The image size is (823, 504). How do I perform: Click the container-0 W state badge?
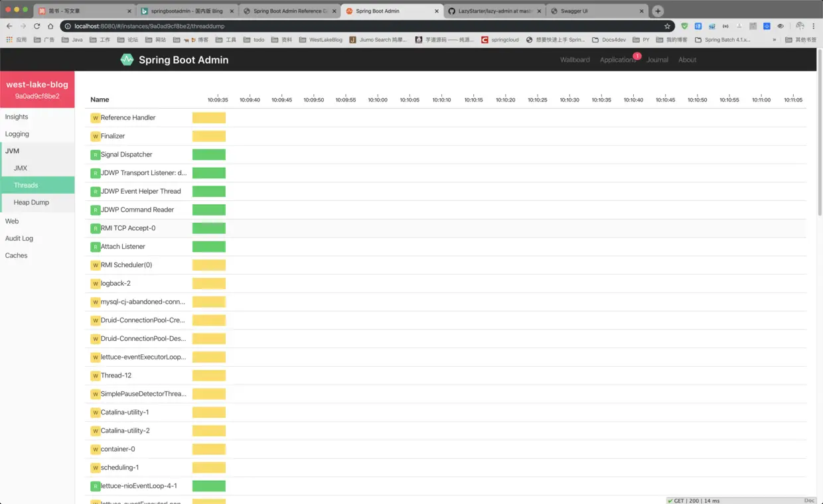point(95,450)
